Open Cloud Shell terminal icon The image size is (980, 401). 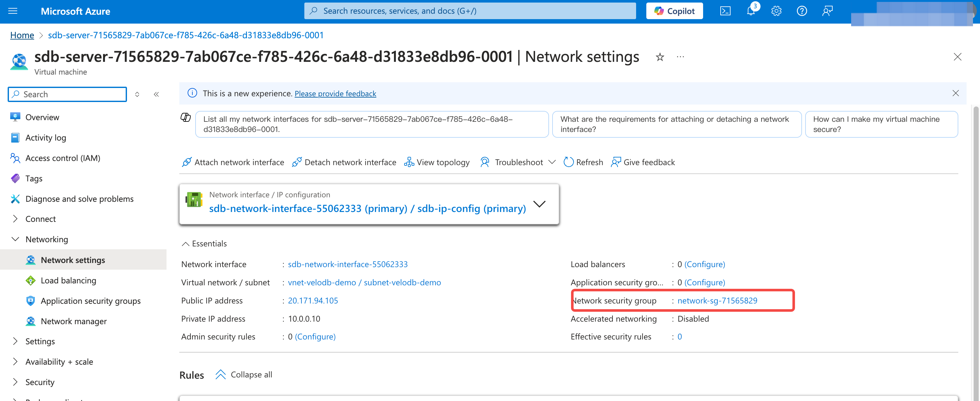pyautogui.click(x=725, y=11)
